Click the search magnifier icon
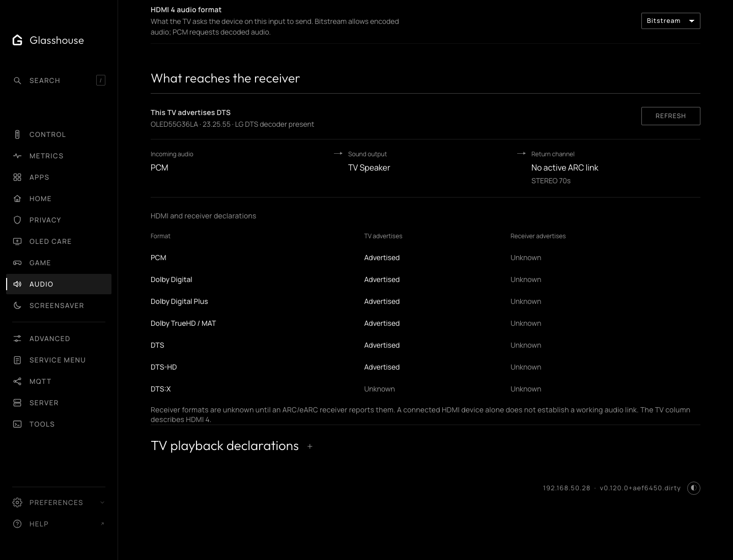This screenshot has height=560, width=733. point(17,80)
